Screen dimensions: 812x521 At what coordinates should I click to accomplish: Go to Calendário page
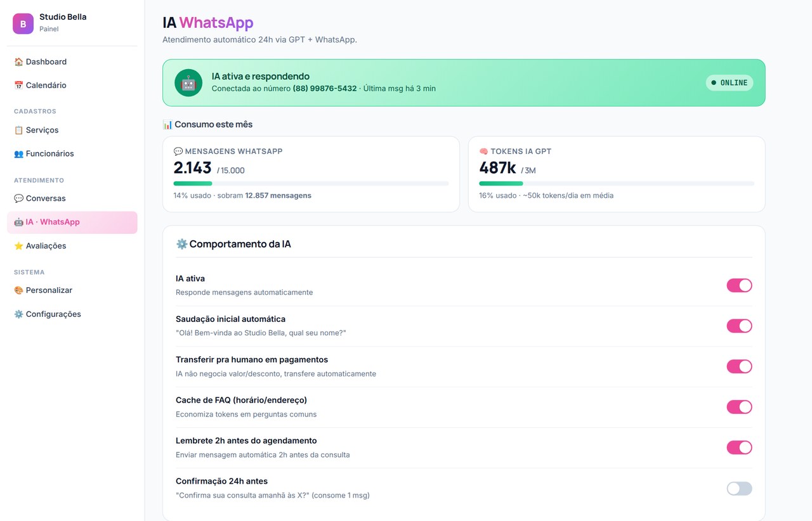pos(72,85)
